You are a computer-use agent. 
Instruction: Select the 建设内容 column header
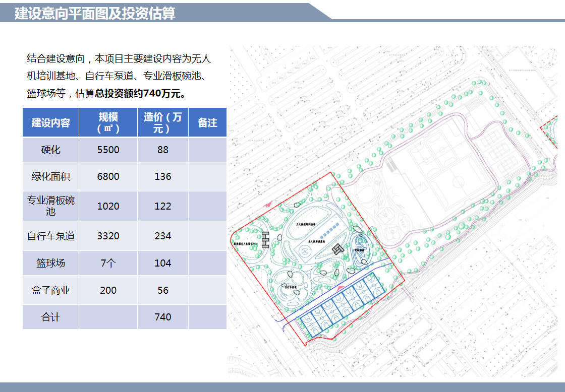point(50,122)
